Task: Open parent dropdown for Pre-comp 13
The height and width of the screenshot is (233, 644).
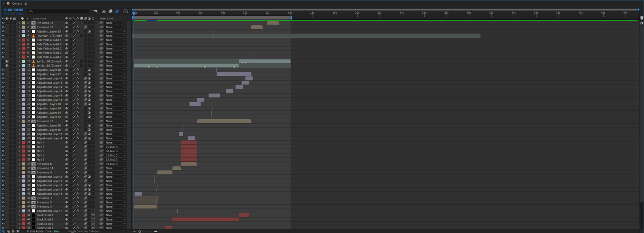Action: pos(115,27)
